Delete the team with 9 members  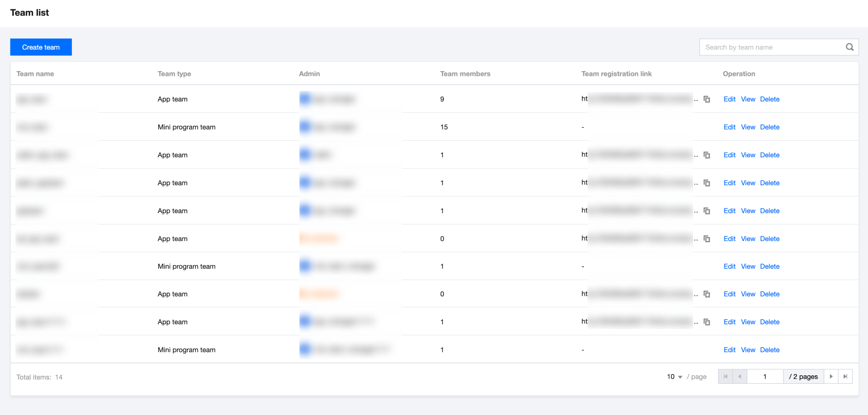(769, 99)
